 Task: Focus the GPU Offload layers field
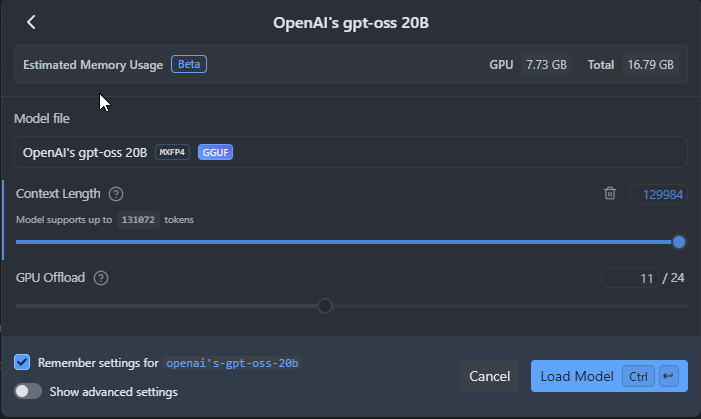pos(630,278)
